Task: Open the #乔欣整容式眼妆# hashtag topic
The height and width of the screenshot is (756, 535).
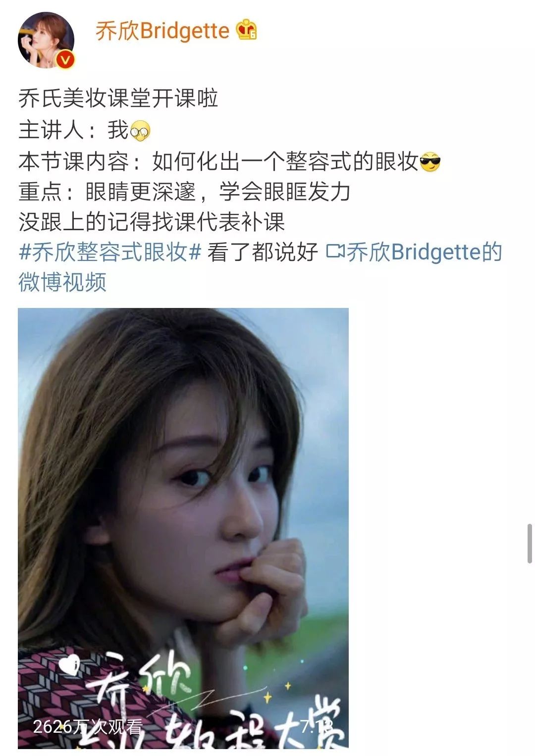Action: click(x=110, y=252)
